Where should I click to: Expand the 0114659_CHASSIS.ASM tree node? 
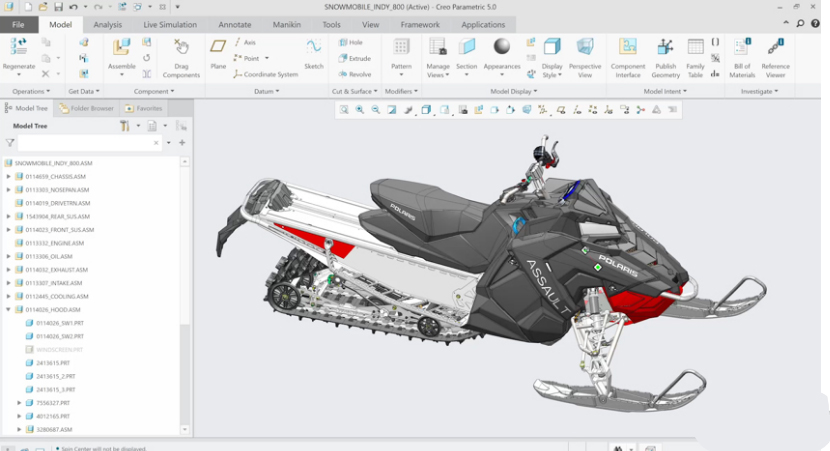pyautogui.click(x=9, y=176)
